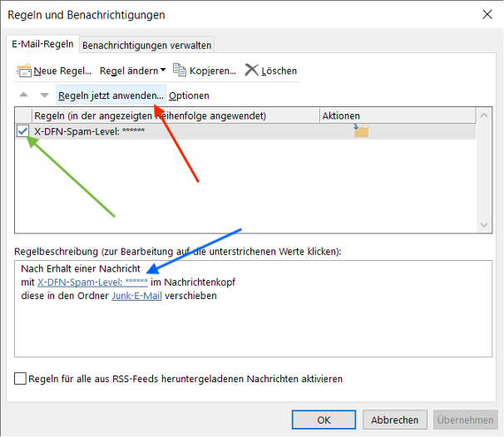Enable rules for all RSS feed messages
Viewport: 504px width, 437px height.
[21, 379]
